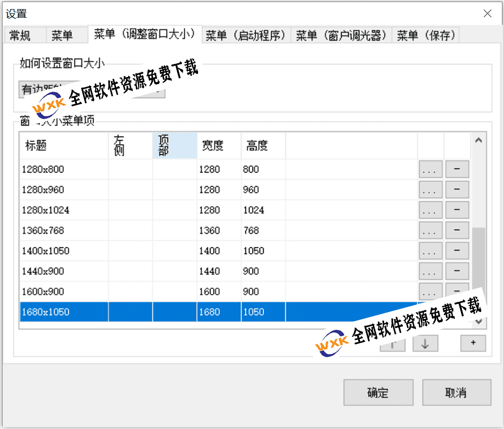Click the ellipsis button for 1360x768
This screenshot has width=504, height=429.
click(431, 230)
